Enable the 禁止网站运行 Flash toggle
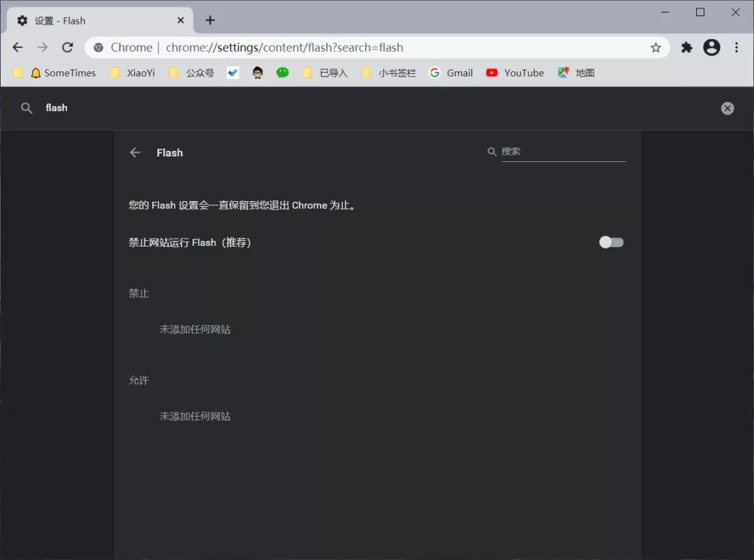 (611, 242)
